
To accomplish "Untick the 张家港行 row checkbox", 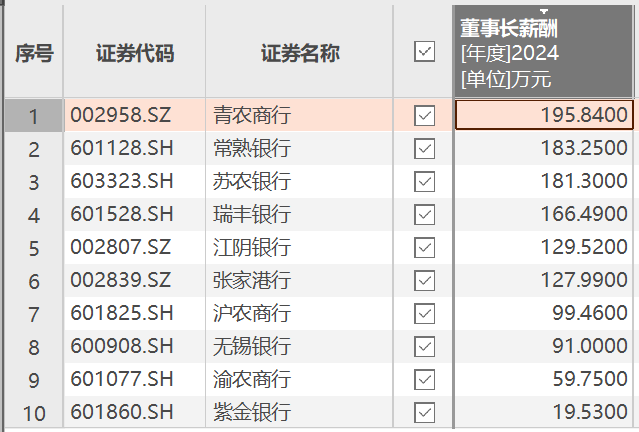I will [424, 281].
